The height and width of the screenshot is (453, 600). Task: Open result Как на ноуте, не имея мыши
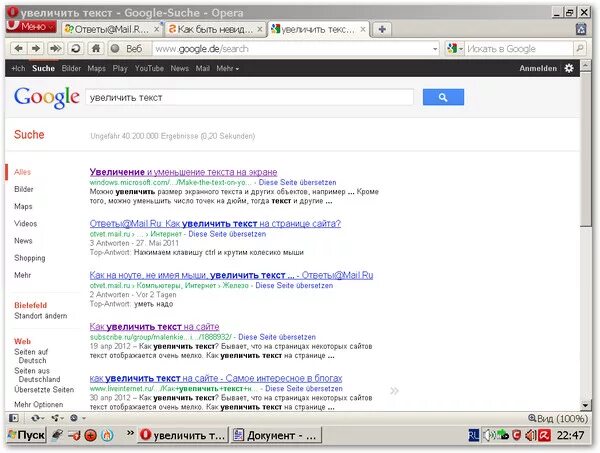pos(231,275)
